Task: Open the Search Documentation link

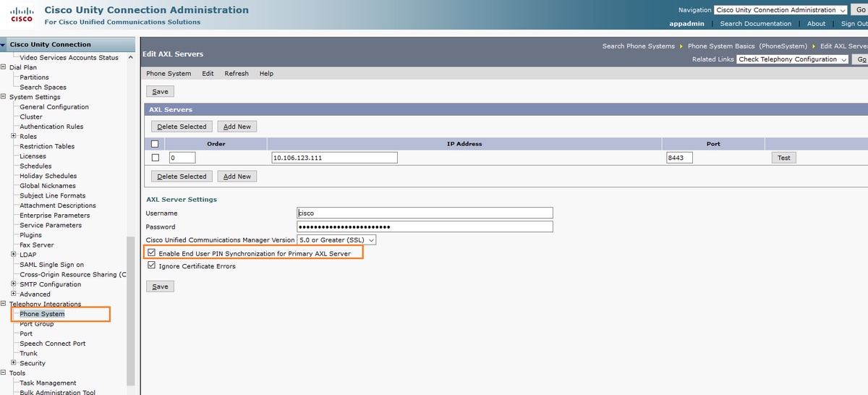Action: [x=755, y=24]
